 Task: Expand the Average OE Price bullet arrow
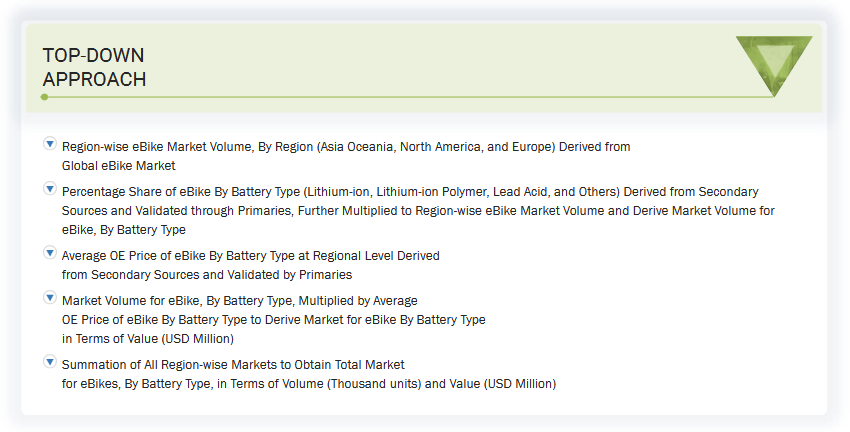pyautogui.click(x=49, y=253)
